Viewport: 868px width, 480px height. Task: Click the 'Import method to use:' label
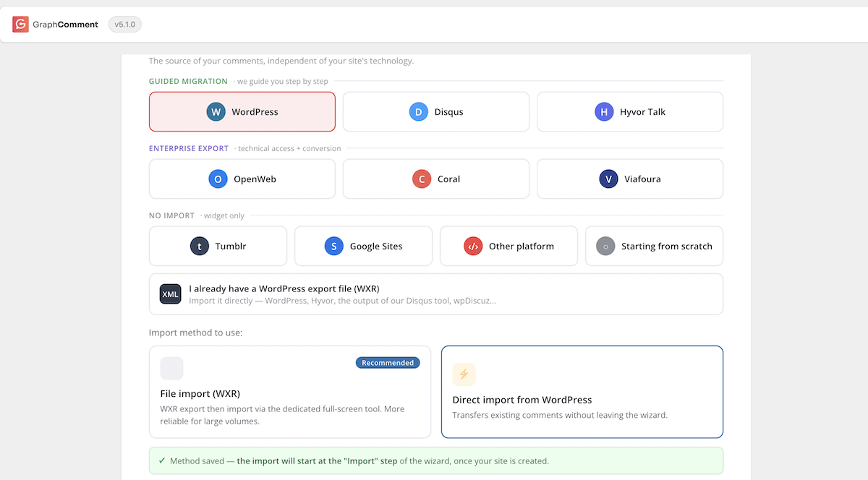pos(195,333)
